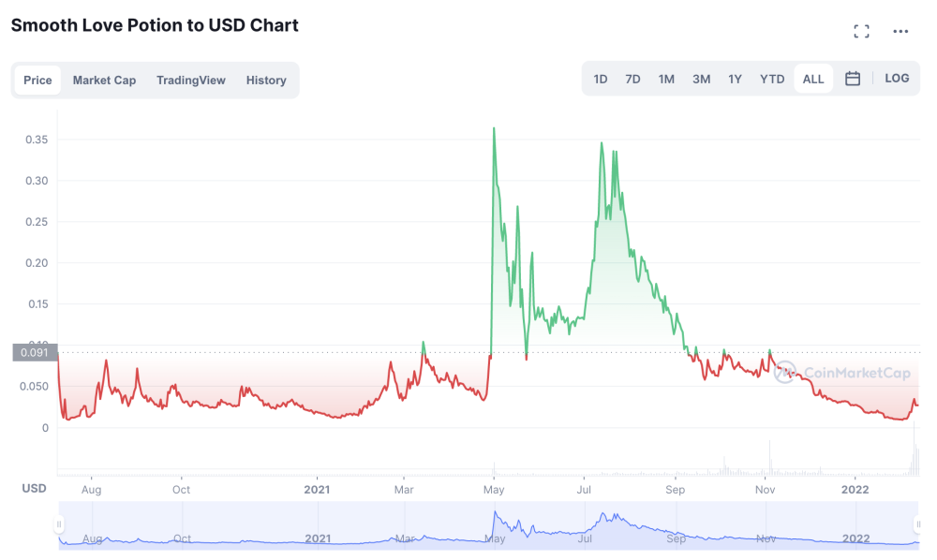Choose the 1M time range

666,80
